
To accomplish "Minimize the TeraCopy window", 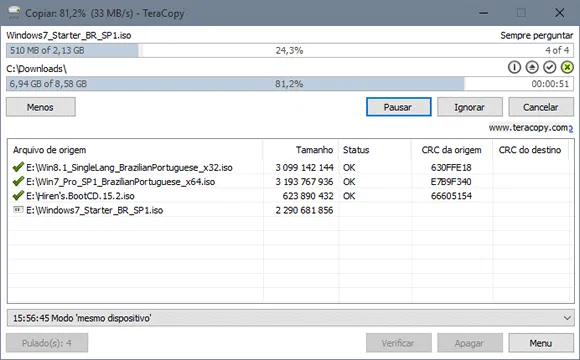I will point(483,13).
